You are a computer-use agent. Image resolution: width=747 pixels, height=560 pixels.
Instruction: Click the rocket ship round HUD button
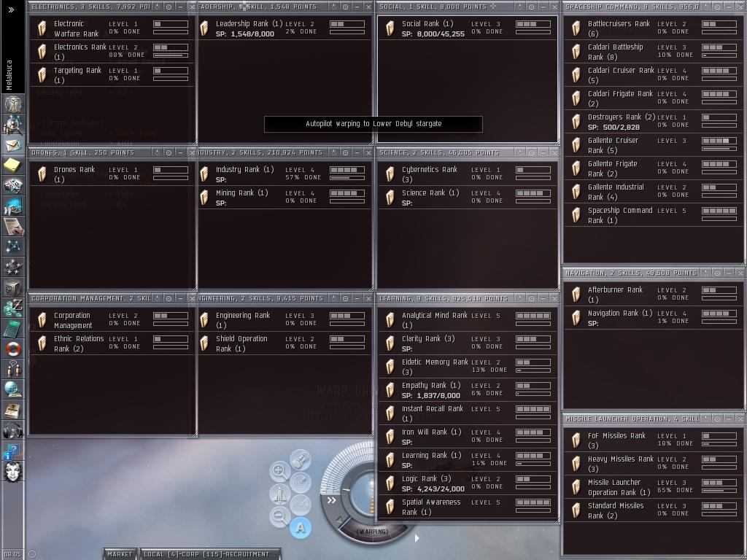[279, 494]
